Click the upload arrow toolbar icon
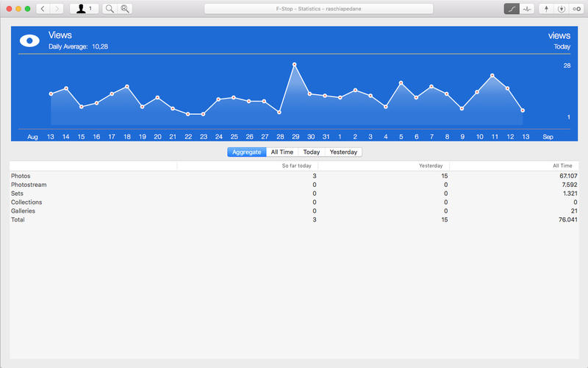 pos(546,9)
